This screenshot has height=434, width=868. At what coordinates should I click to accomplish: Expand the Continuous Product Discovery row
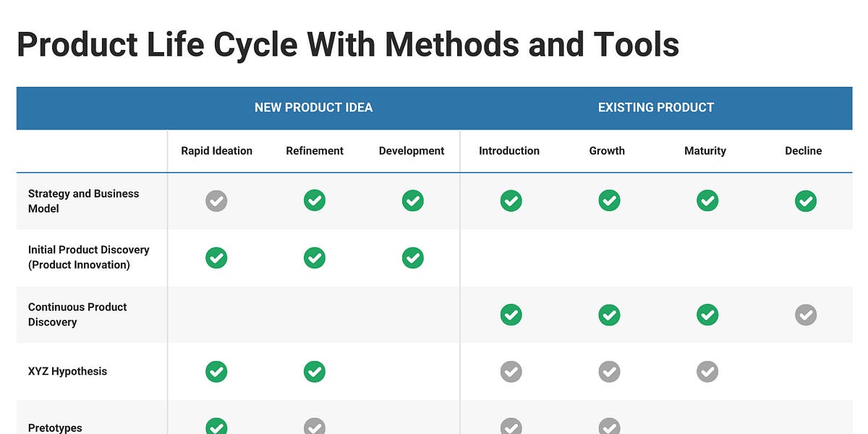[77, 315]
